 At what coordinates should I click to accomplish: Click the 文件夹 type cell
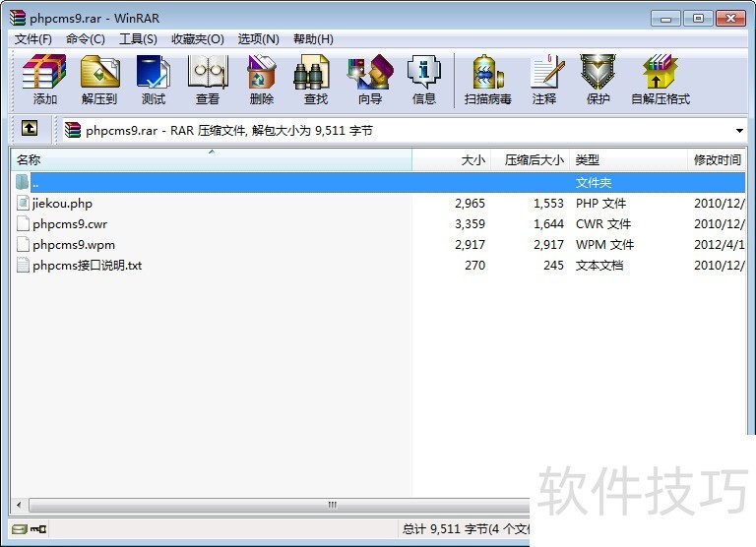pyautogui.click(x=593, y=183)
